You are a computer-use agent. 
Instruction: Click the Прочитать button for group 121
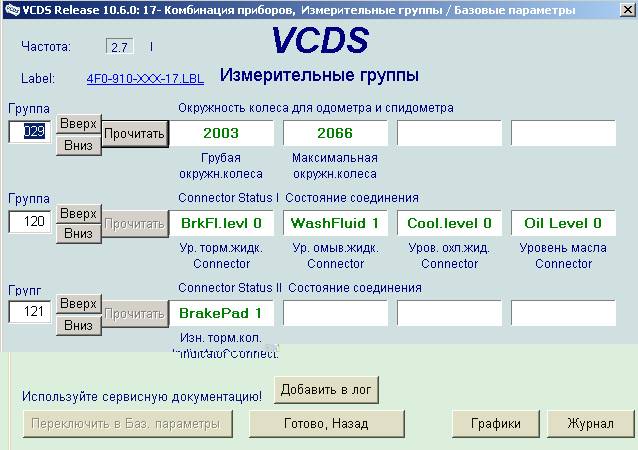(x=135, y=314)
